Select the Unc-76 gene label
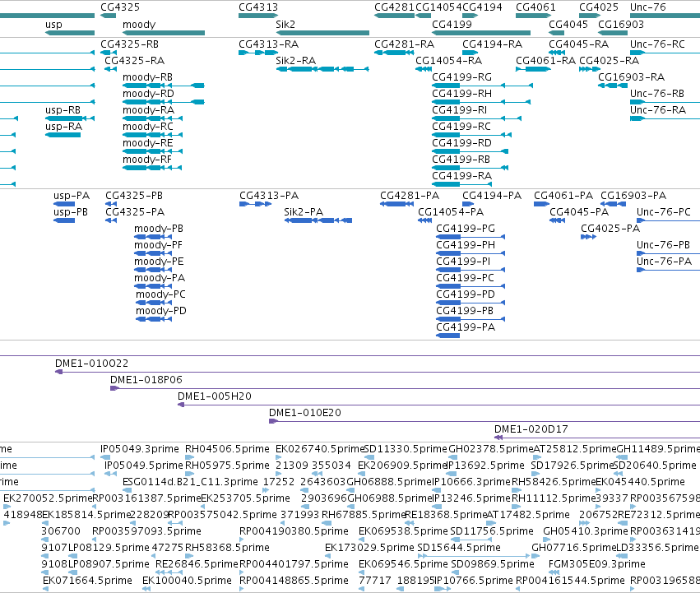 click(x=648, y=7)
